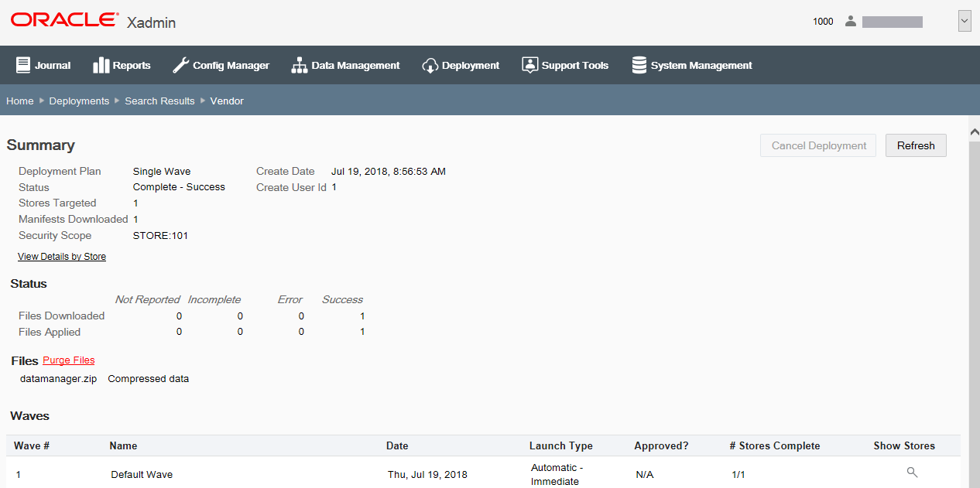Click the Name column header
Viewport: 980px width, 488px height.
(123, 445)
